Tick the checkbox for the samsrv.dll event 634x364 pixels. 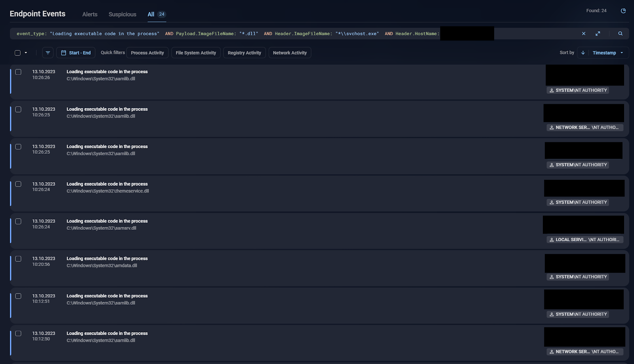18,221
